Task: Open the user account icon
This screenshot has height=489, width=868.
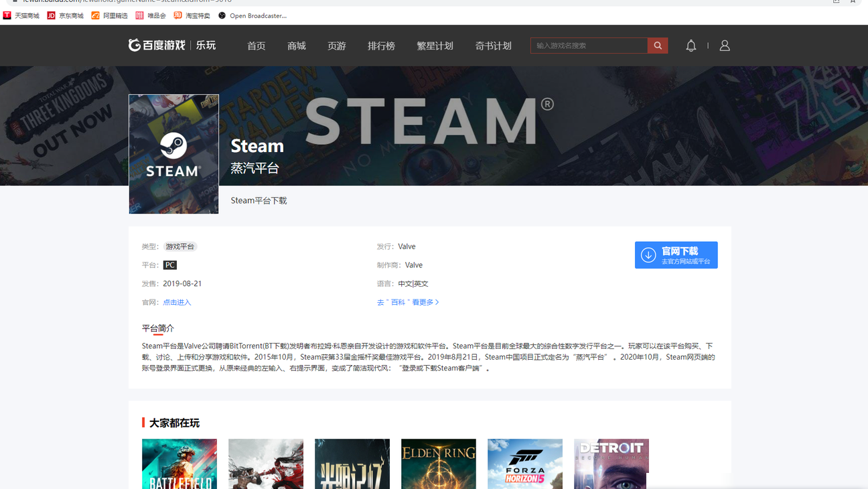Action: pyautogui.click(x=725, y=46)
